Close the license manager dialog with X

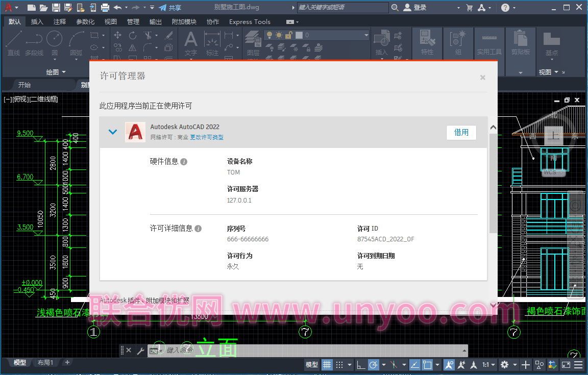click(x=483, y=77)
